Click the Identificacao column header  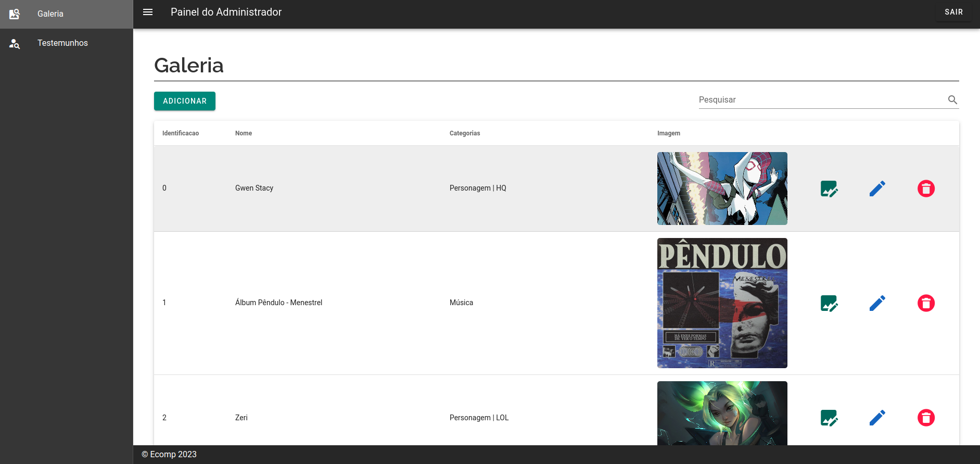(x=181, y=133)
